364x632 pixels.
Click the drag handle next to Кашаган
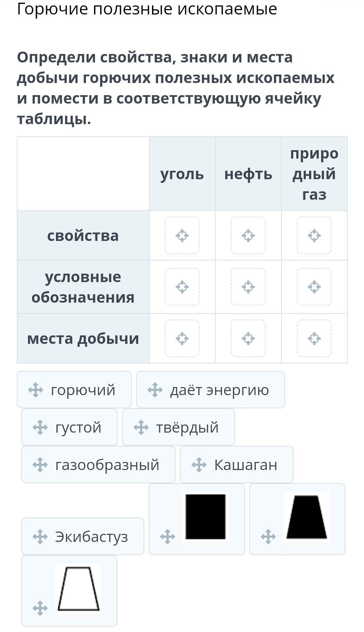pos(199,465)
